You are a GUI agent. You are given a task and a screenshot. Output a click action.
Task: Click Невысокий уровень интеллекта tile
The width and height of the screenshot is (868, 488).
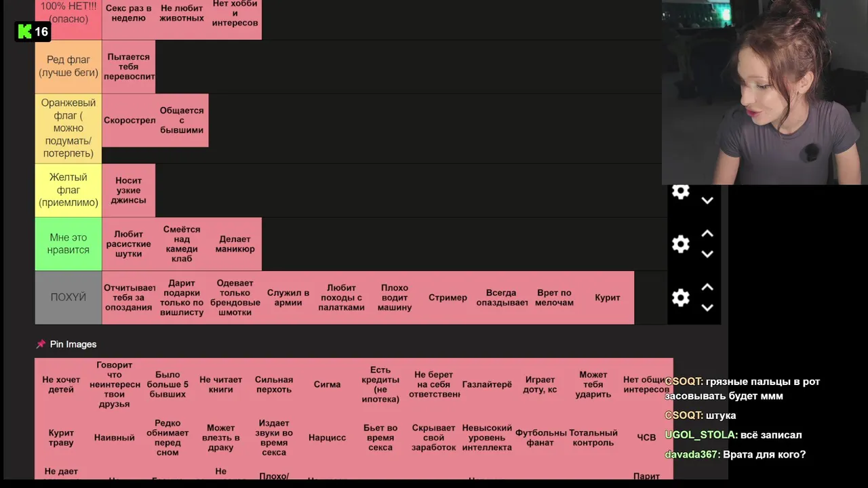click(487, 438)
